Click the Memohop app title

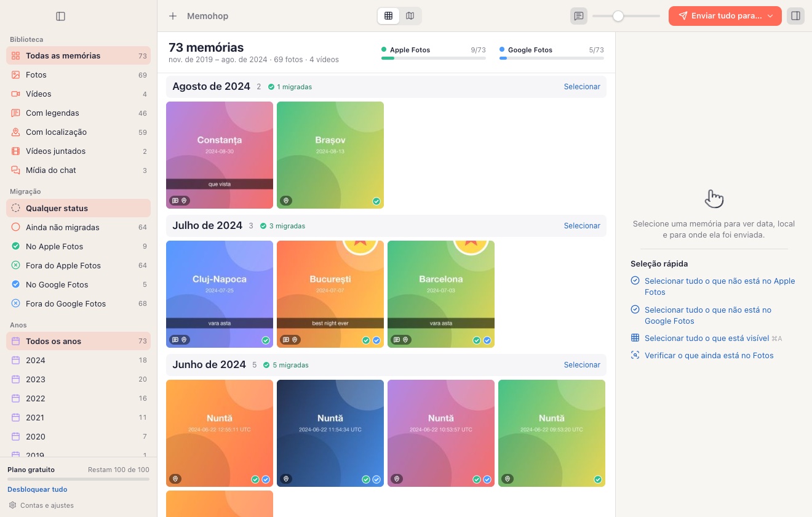click(207, 16)
